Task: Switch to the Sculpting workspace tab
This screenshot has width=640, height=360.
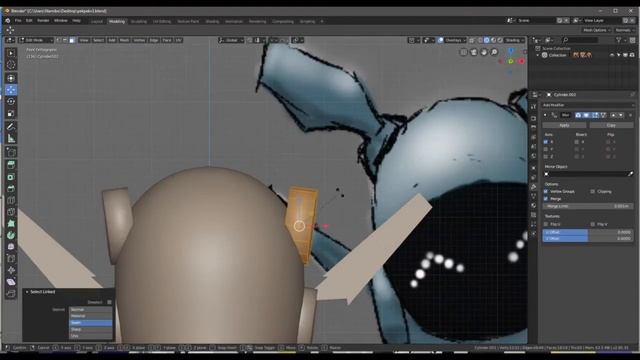Action: (138, 21)
